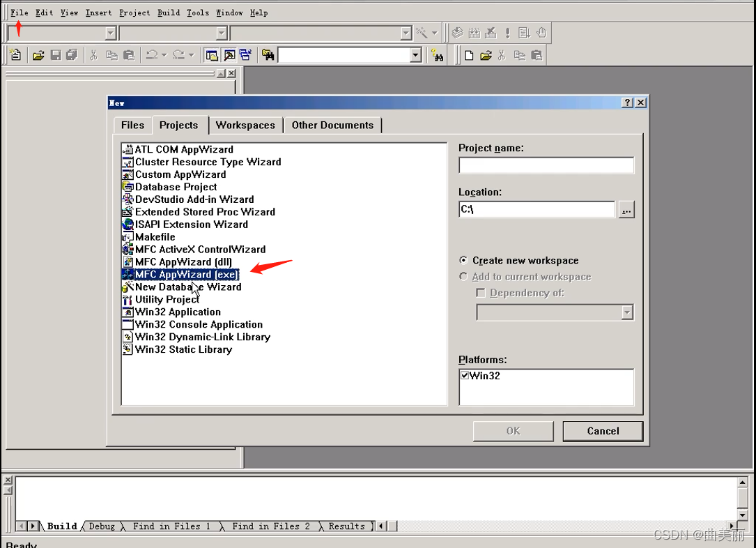This screenshot has width=756, height=548.
Task: Click the Save floppy disk icon
Action: tap(56, 56)
